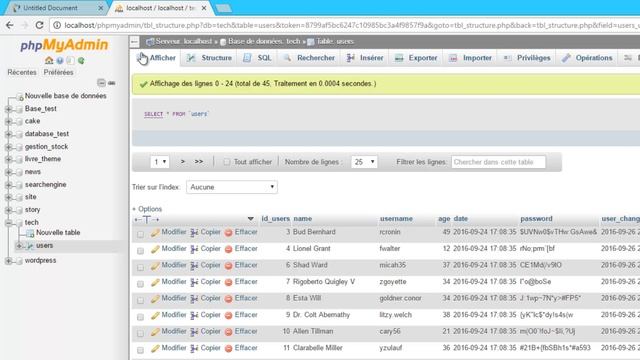
Task: Click the red delete icon for Esta Will
Action: (x=229, y=299)
